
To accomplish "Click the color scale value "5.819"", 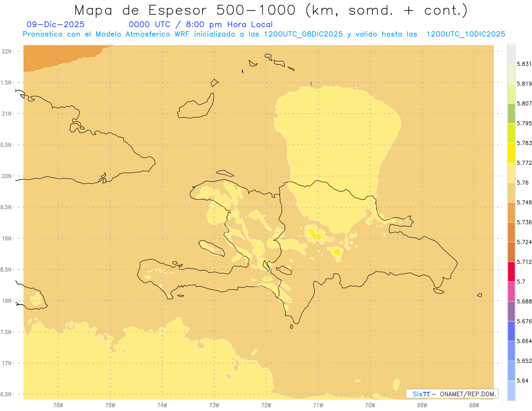I will click(x=524, y=83).
